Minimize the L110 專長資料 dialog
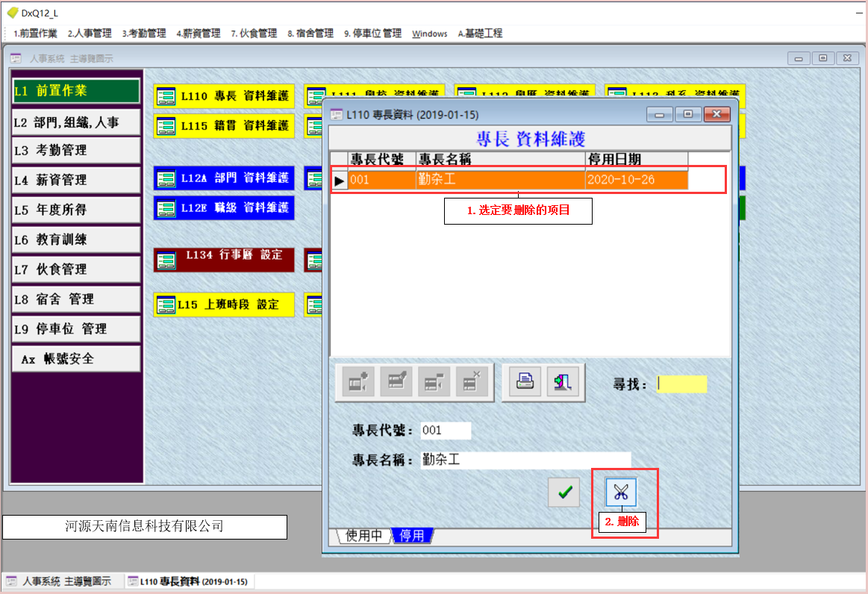The width and height of the screenshot is (868, 594). 659,115
